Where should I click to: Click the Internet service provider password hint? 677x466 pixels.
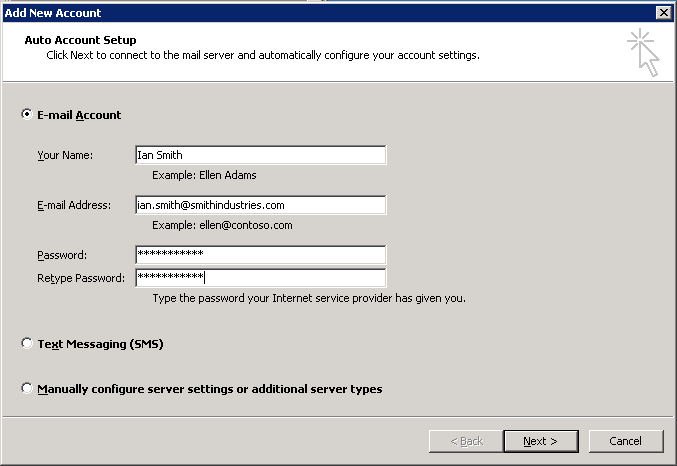308,298
